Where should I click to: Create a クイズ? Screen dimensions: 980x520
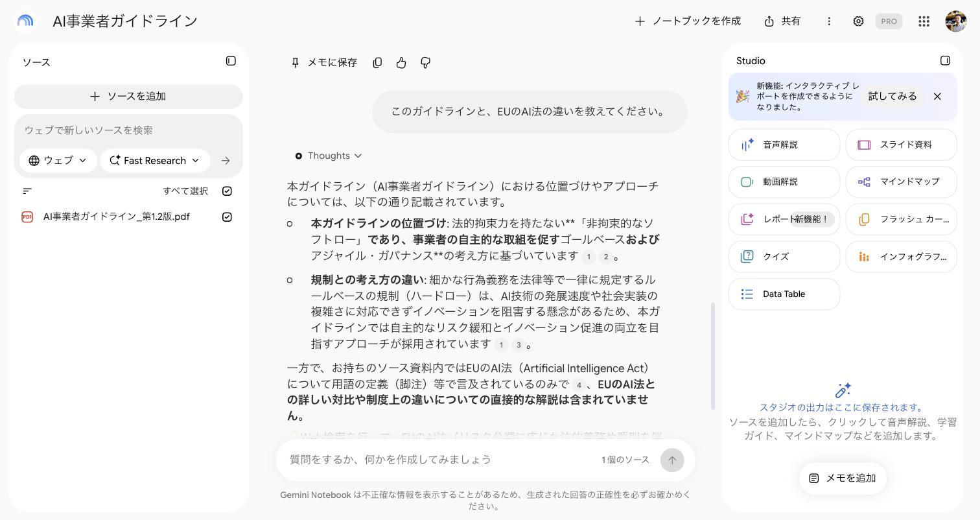click(784, 257)
